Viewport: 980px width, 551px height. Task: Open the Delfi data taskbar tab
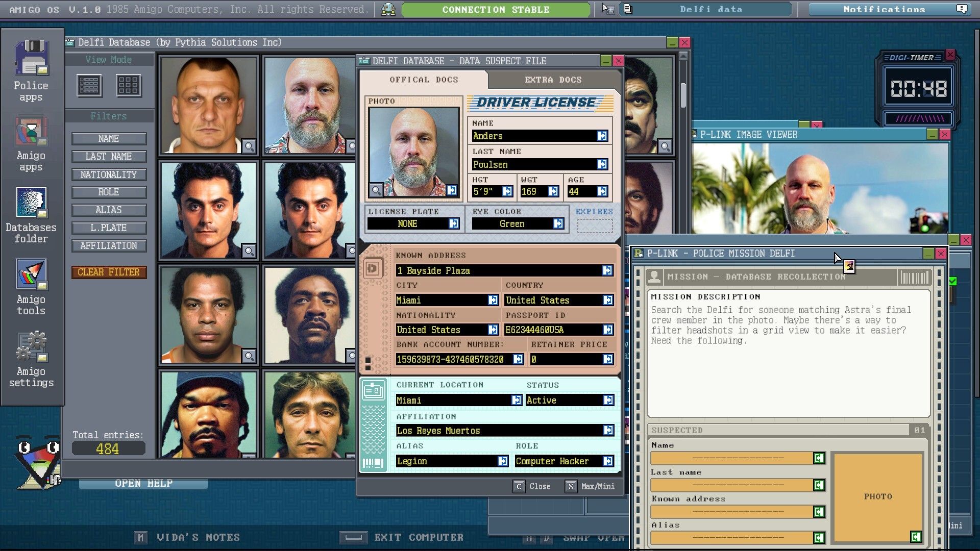706,9
